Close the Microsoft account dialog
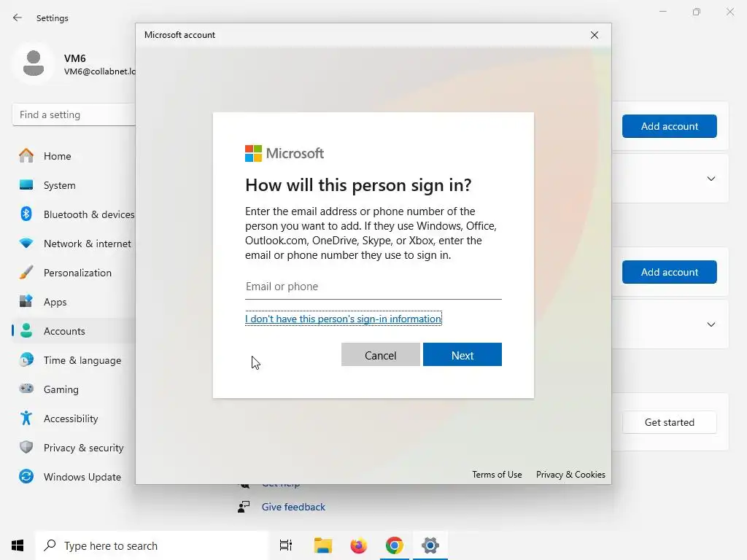The image size is (747, 560). [x=594, y=35]
